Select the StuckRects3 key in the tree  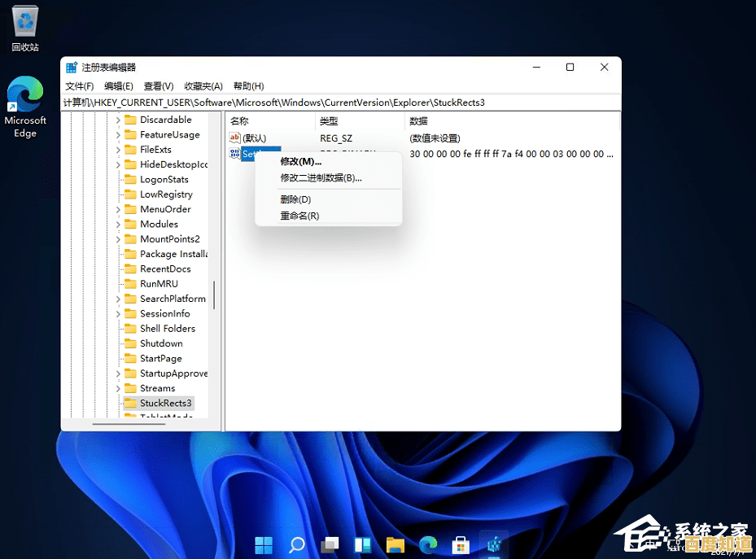[x=161, y=403]
